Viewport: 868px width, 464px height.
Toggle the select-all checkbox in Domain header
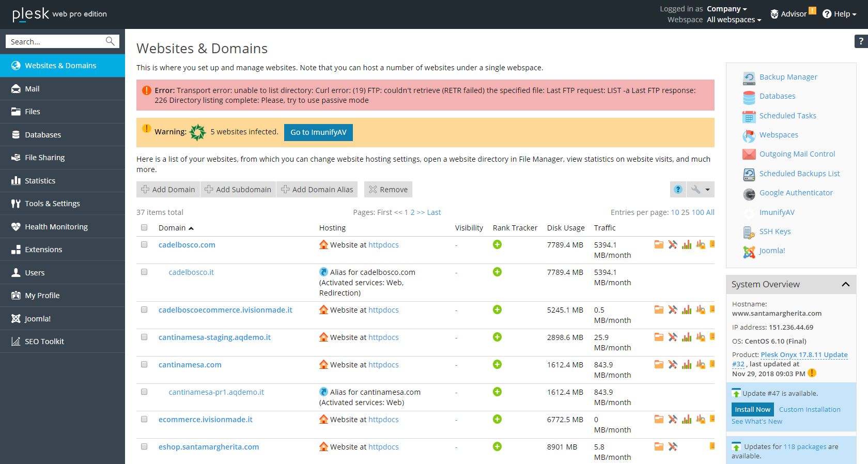(144, 227)
